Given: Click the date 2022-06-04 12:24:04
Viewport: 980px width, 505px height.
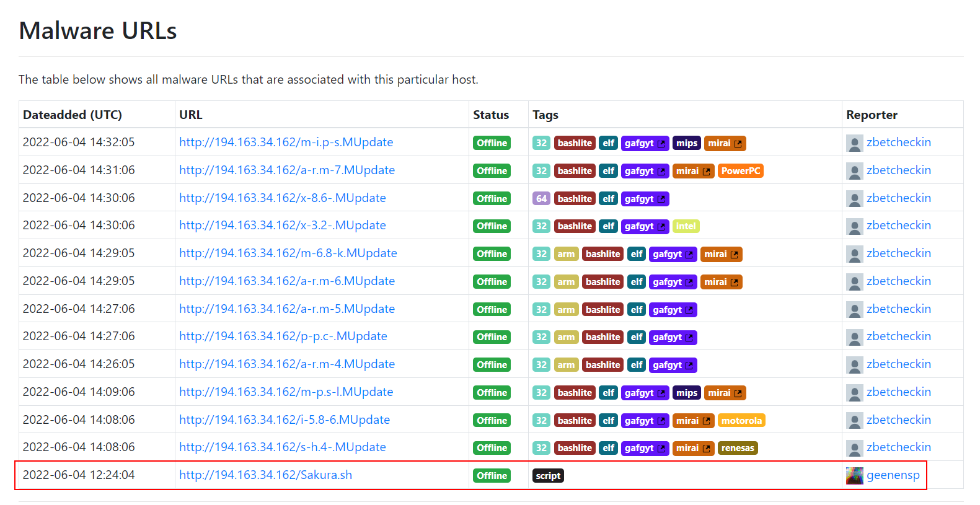Looking at the screenshot, I should (x=79, y=475).
